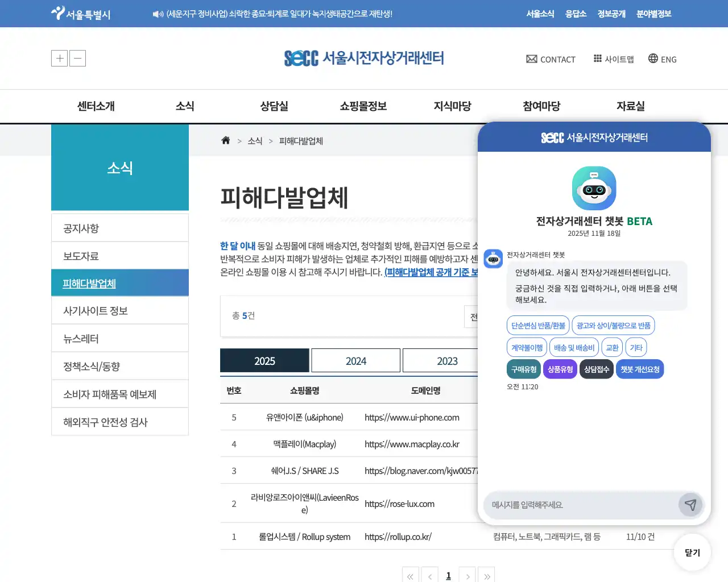Switch to the 2024 year tab
The image size is (728, 582).
tap(355, 360)
